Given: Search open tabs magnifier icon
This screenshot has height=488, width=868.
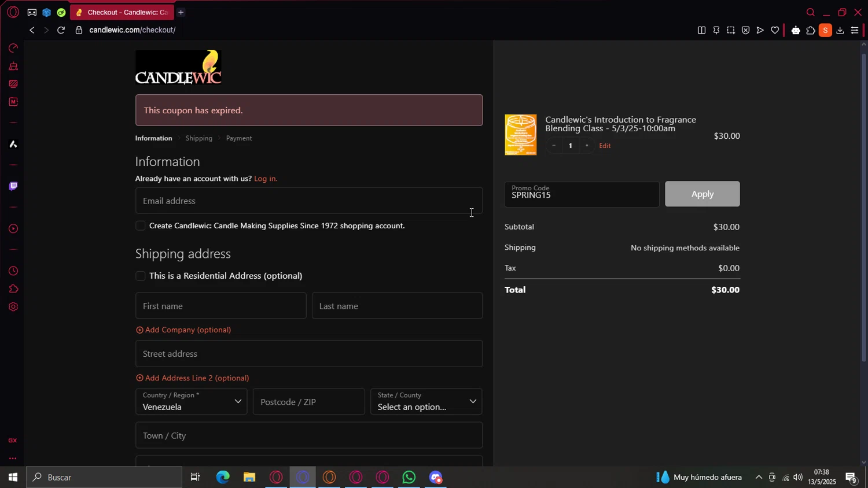Looking at the screenshot, I should tap(810, 12).
